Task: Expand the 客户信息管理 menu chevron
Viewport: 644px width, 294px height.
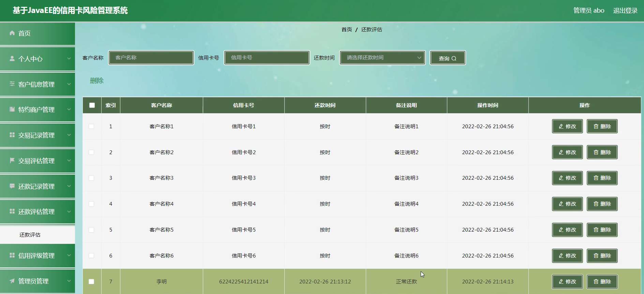Action: 69,84
